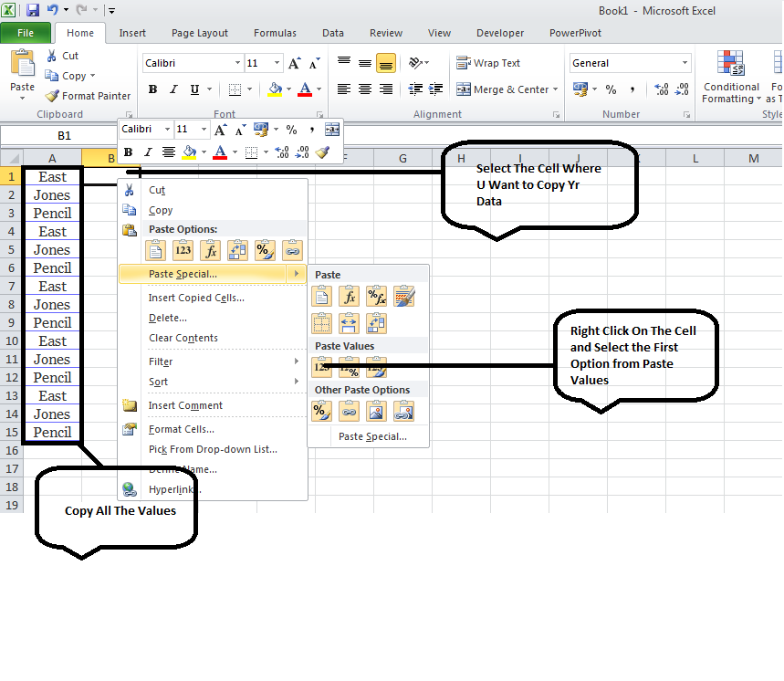
Task: Toggle bold formatting
Action: [152, 89]
